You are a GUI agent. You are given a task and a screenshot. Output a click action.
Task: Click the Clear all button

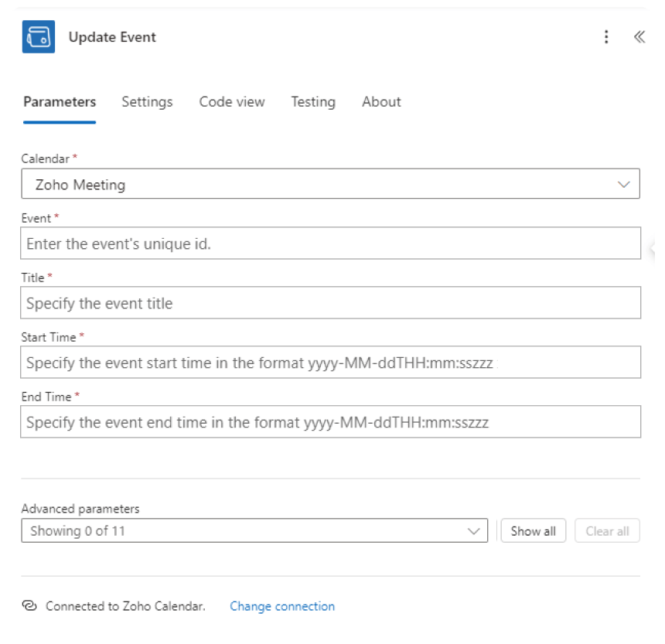click(x=607, y=531)
